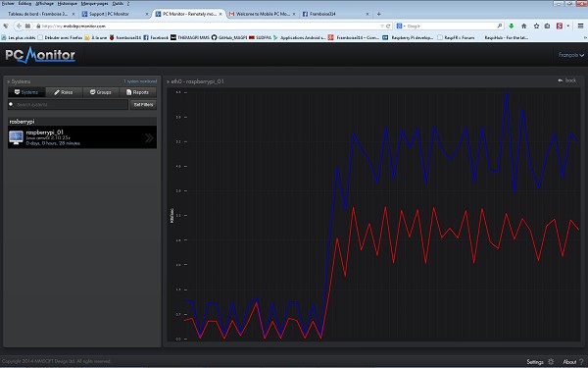The width and height of the screenshot is (588, 368).
Task: Open the Fichier menu
Action: (x=8, y=3)
